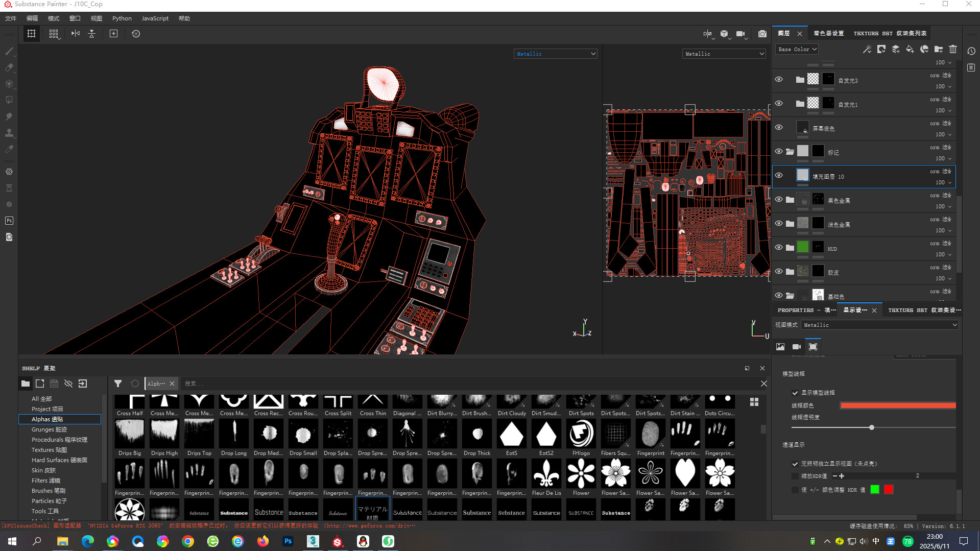This screenshot has height=551, width=980.
Task: Expand the 黑色金属 folder layer
Action: tap(790, 199)
